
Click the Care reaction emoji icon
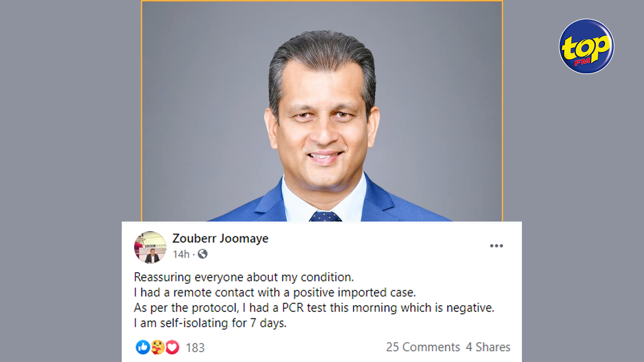157,347
